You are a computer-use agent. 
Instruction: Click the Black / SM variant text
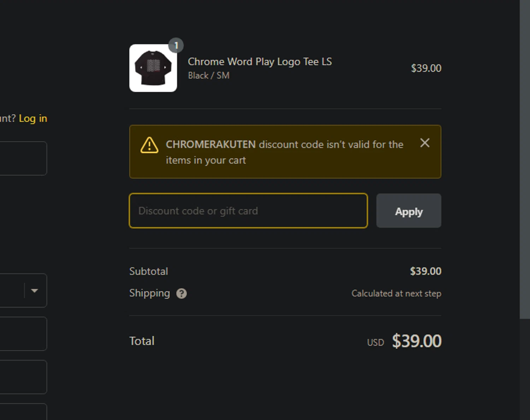pos(208,76)
